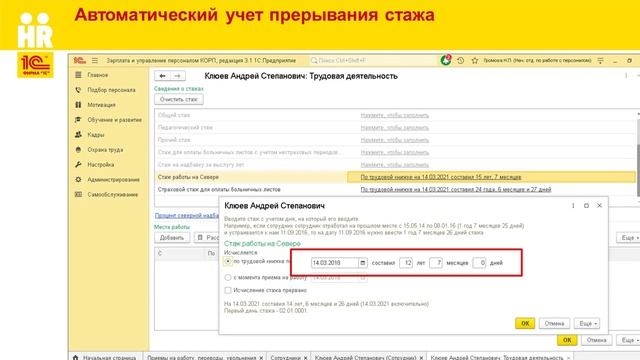This screenshot has height=360, width=640.
Task: Switch to Начальная страница tab
Action: (x=105, y=357)
